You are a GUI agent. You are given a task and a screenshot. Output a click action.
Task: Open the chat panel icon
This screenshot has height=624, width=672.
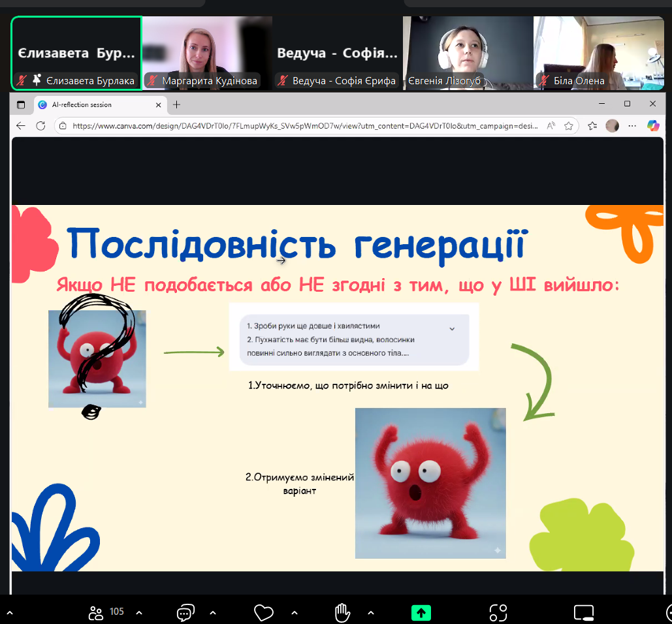point(185,612)
